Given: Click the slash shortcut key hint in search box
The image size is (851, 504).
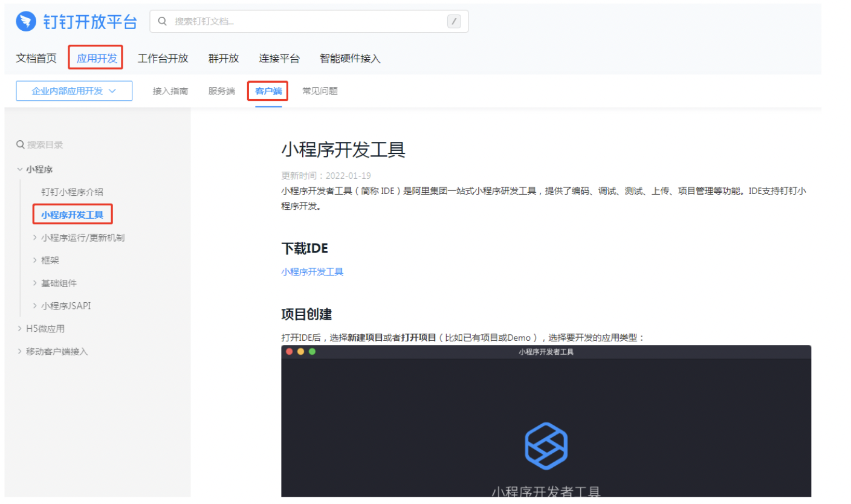Looking at the screenshot, I should click(x=454, y=21).
